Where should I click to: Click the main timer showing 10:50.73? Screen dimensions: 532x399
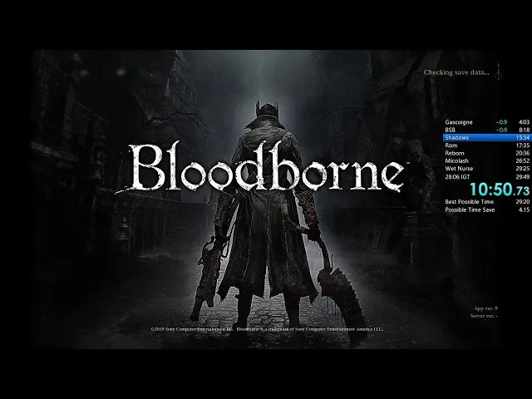coord(500,190)
